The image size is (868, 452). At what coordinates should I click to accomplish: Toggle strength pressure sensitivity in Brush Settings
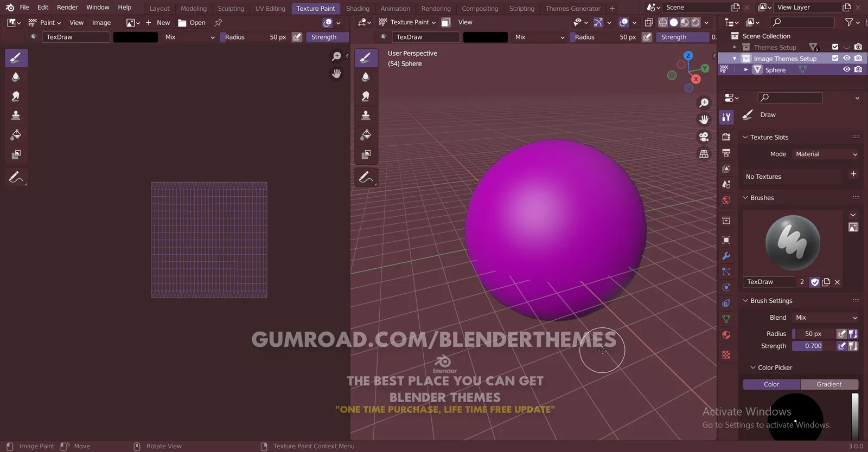[841, 346]
